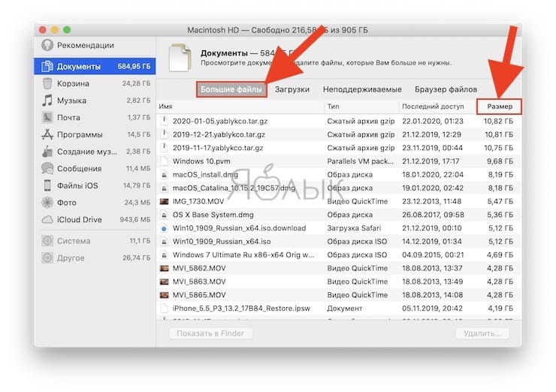
Task: Click the Рекомендации lightbulb icon
Action: (x=47, y=45)
